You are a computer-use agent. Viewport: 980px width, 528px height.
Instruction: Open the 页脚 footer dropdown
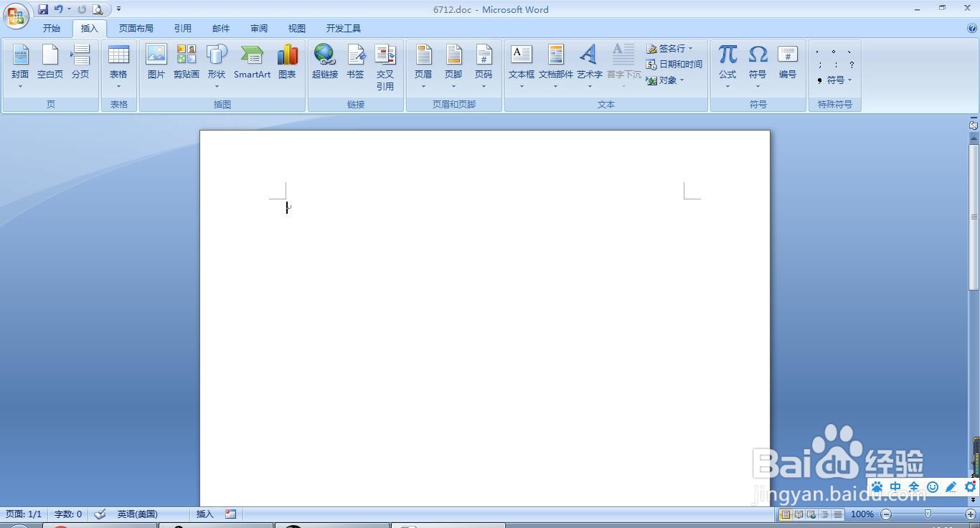tap(453, 67)
